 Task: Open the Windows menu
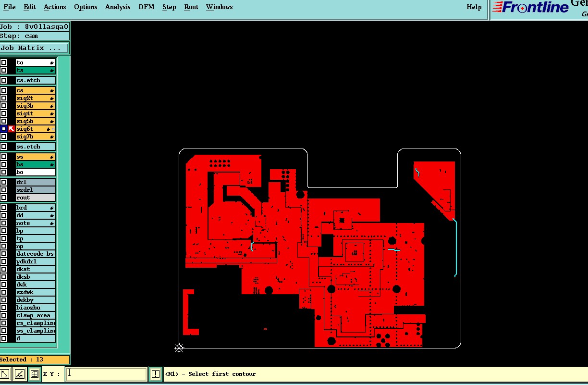[x=219, y=7]
